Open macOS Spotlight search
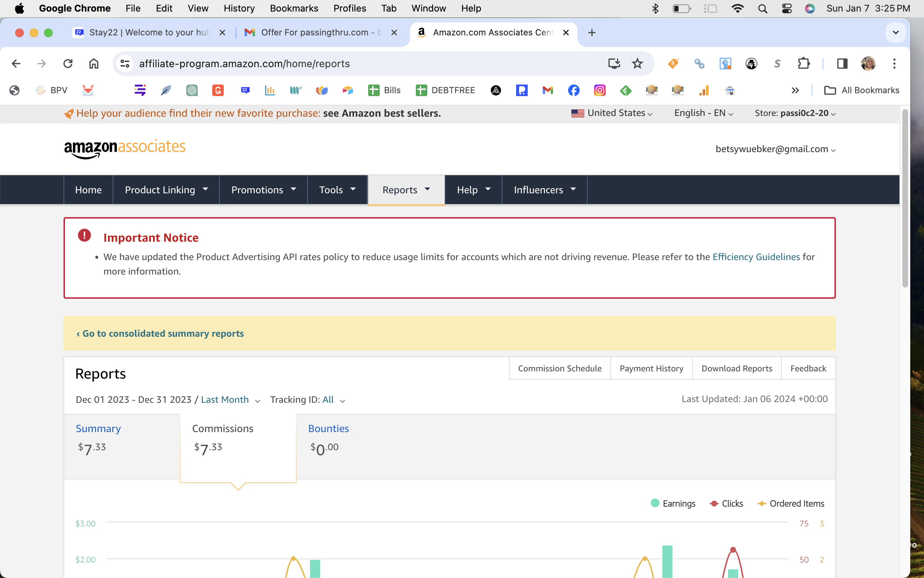 click(763, 8)
